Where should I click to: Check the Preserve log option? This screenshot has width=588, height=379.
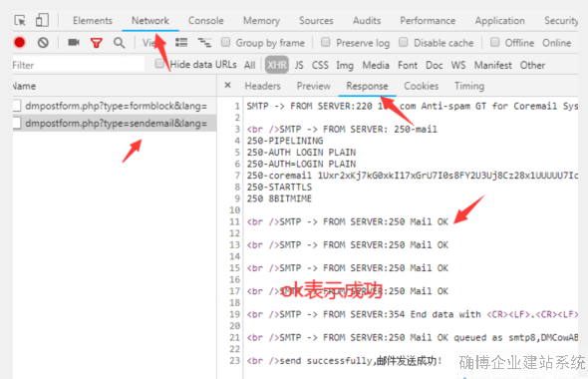pos(326,42)
